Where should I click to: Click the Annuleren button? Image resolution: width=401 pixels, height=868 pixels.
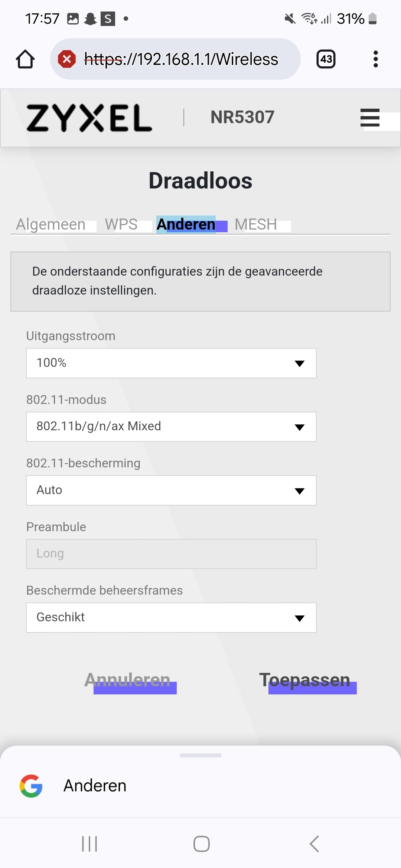[x=127, y=680]
